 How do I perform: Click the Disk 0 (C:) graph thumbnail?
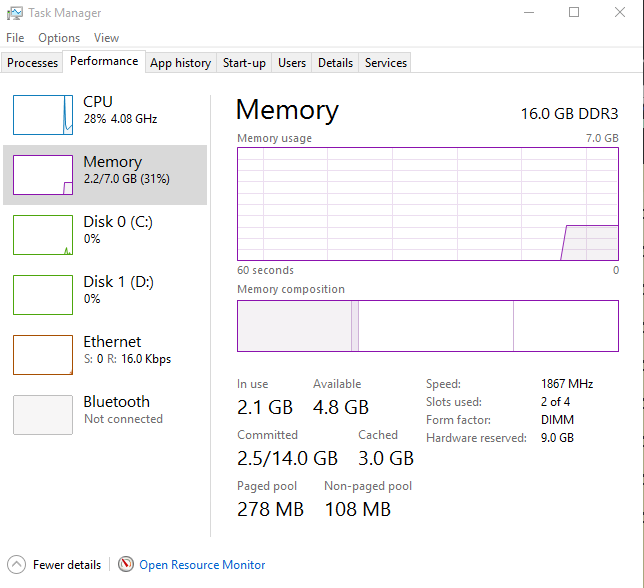(43, 235)
